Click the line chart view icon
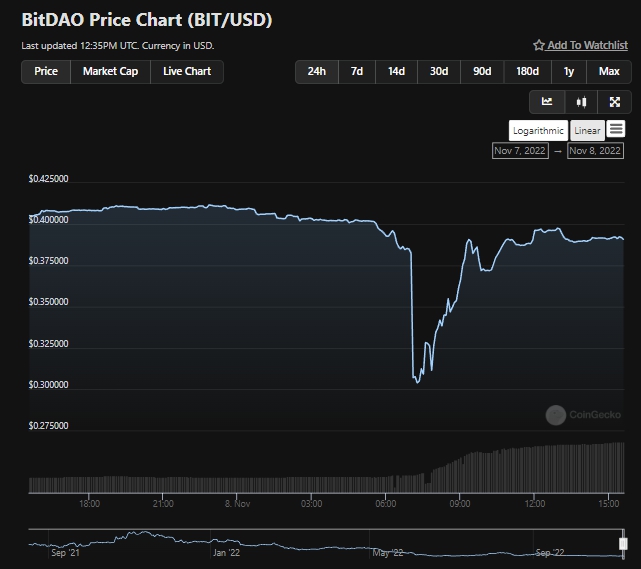 [547, 102]
